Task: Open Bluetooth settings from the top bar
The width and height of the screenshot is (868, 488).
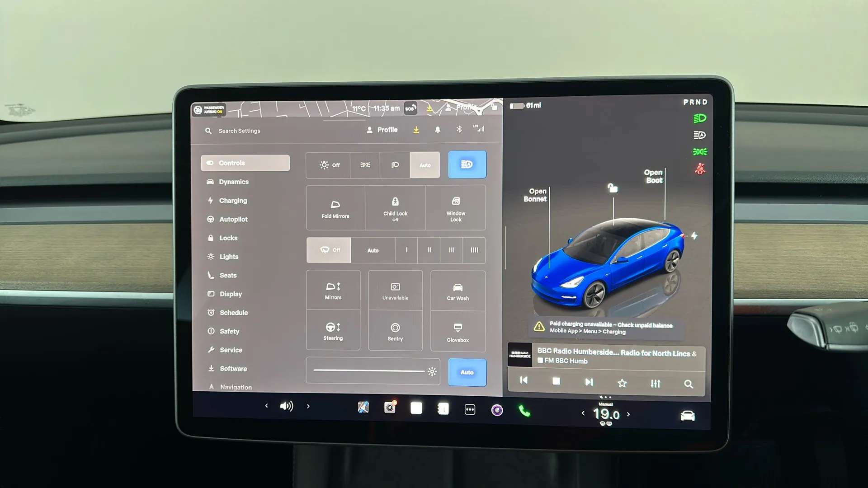Action: [459, 129]
